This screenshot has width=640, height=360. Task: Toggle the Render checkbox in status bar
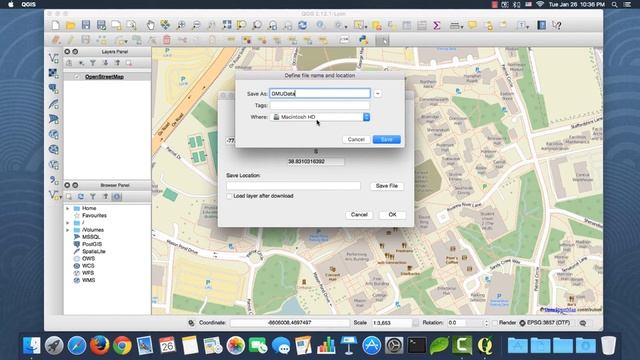(495, 323)
